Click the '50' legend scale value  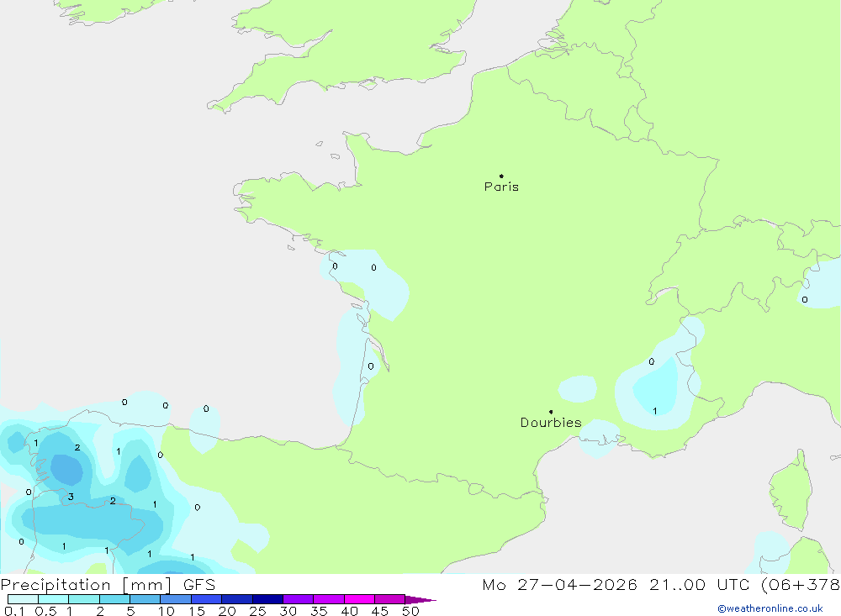click(410, 611)
